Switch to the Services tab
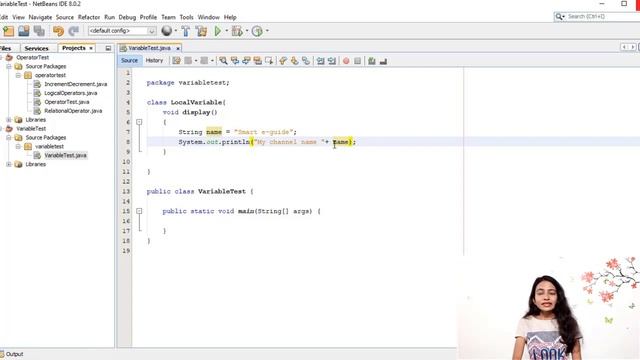This screenshot has width=640, height=360. click(36, 48)
